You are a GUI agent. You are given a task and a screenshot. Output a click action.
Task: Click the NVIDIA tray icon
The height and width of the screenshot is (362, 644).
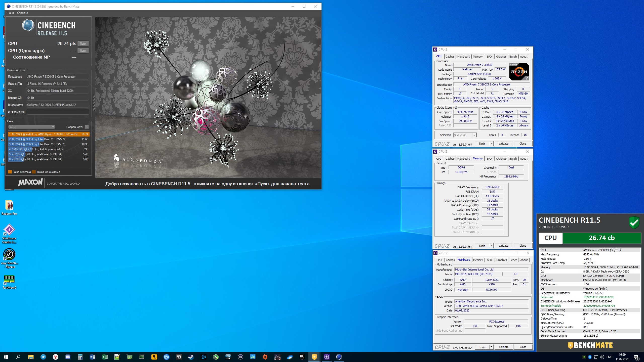(584, 357)
